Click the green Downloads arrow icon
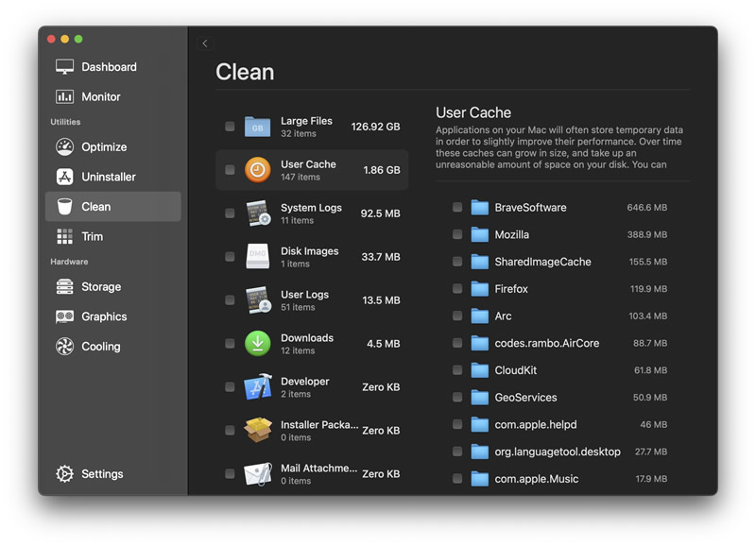 (257, 344)
